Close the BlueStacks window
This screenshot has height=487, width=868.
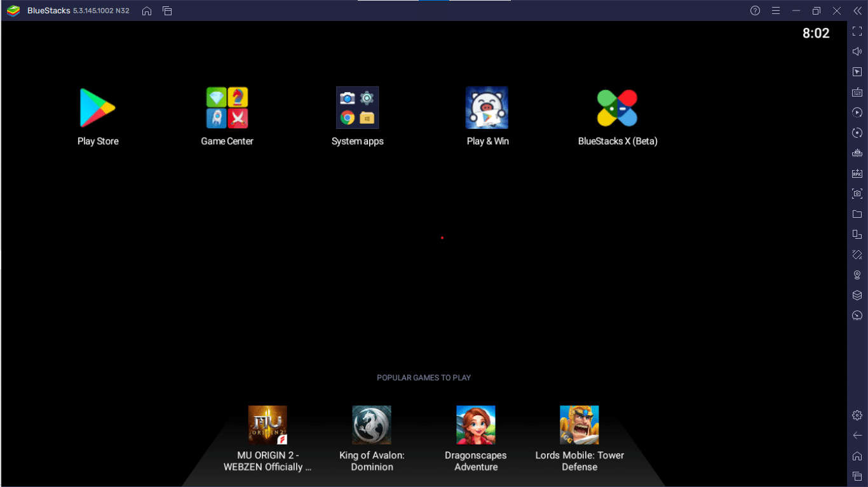[837, 11]
